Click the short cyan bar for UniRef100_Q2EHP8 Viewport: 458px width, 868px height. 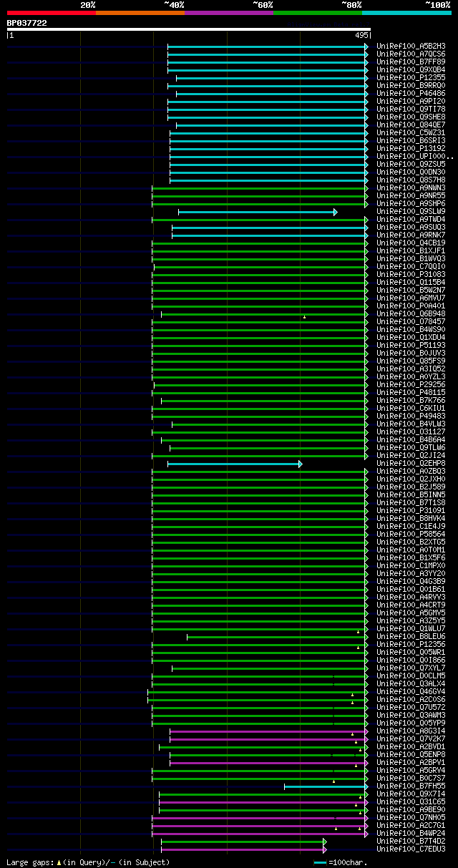[x=235, y=464]
